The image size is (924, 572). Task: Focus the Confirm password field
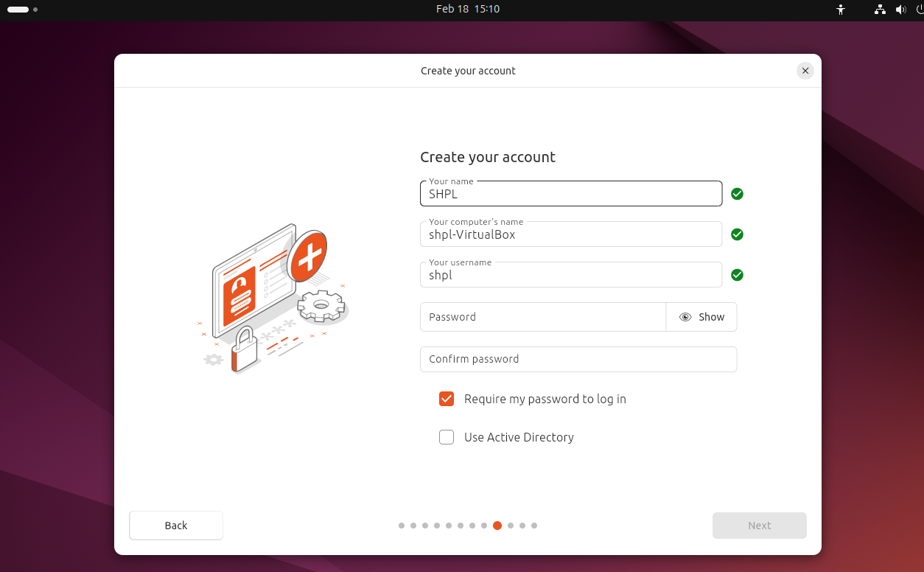578,359
